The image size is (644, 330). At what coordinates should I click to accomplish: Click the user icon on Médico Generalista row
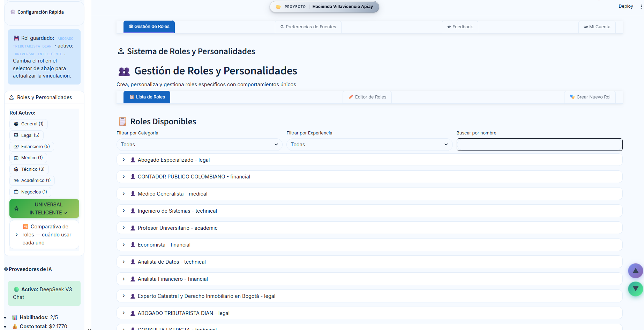[133, 194]
